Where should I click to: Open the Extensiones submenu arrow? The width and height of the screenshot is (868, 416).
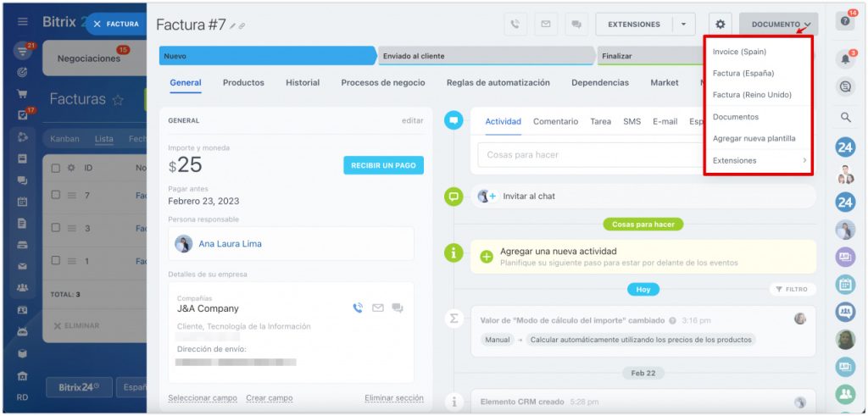[x=804, y=160]
